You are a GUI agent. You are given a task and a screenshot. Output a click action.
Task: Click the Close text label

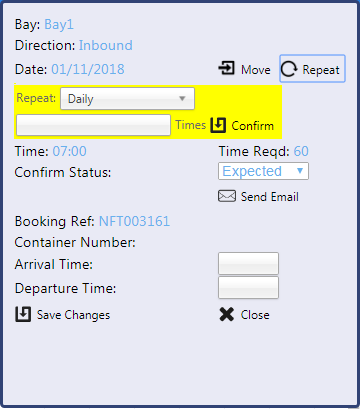255,315
